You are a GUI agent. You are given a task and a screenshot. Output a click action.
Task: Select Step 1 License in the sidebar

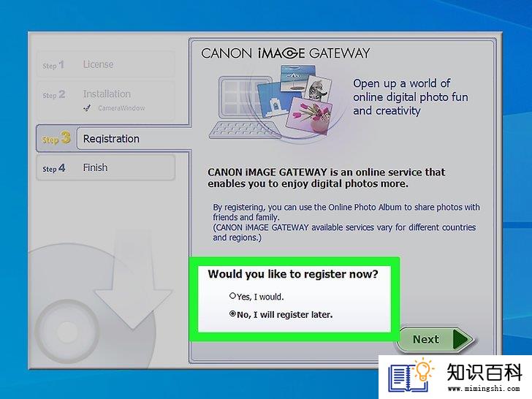pyautogui.click(x=106, y=64)
